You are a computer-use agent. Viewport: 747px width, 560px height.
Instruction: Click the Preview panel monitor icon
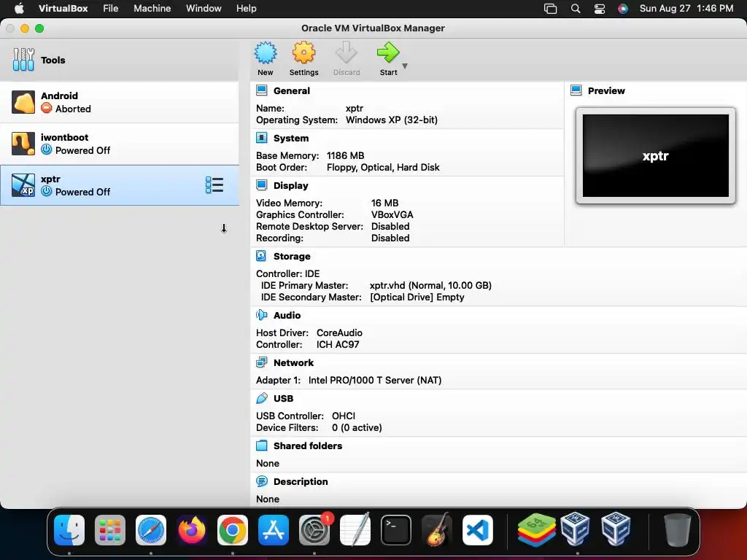pos(576,90)
